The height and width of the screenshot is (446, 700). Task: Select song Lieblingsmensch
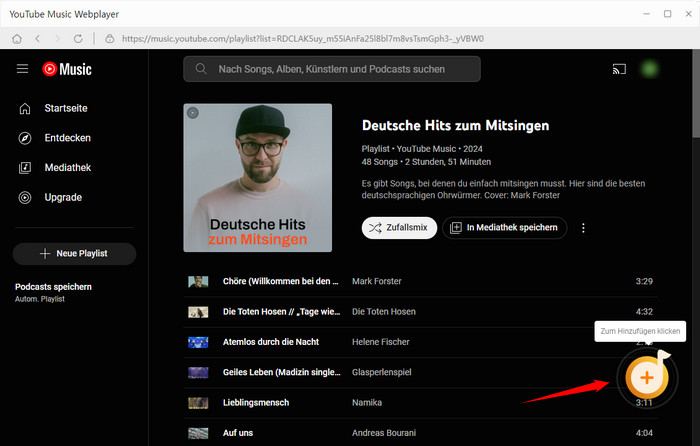coord(256,403)
